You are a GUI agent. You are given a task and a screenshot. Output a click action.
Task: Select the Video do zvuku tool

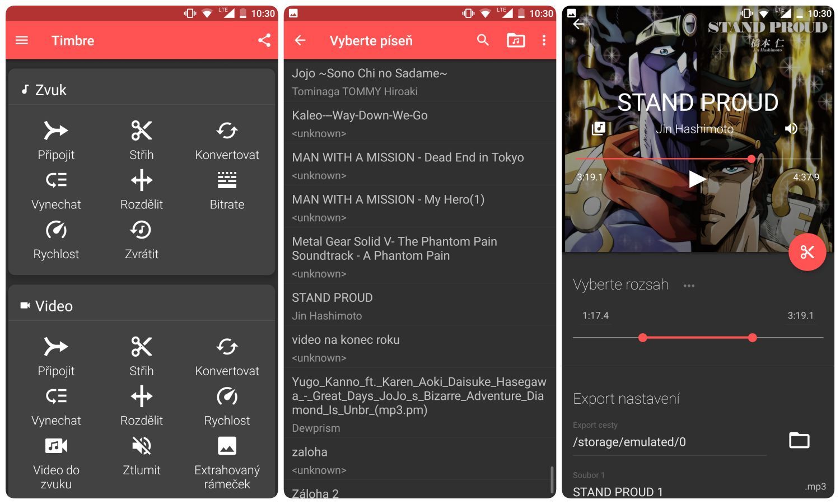coord(56,460)
